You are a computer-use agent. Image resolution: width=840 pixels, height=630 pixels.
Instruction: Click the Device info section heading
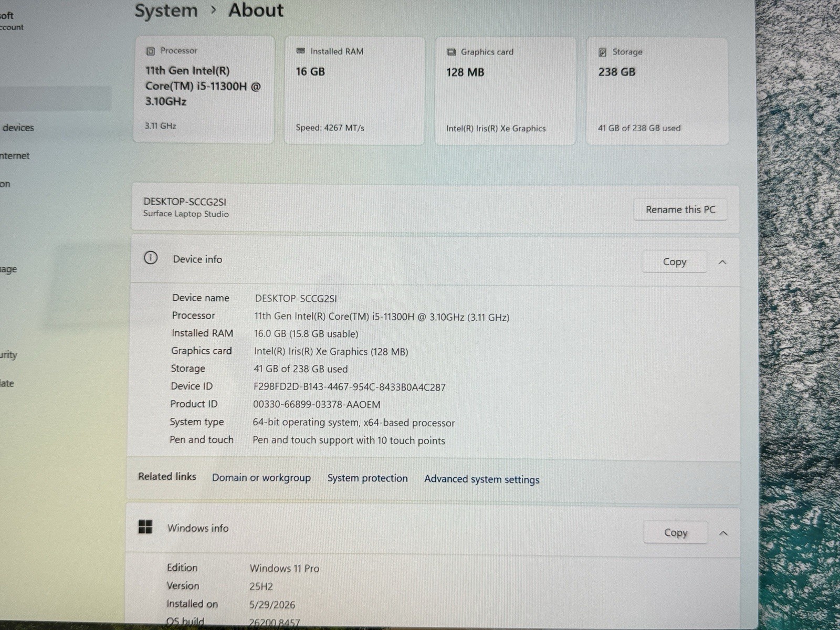(197, 259)
